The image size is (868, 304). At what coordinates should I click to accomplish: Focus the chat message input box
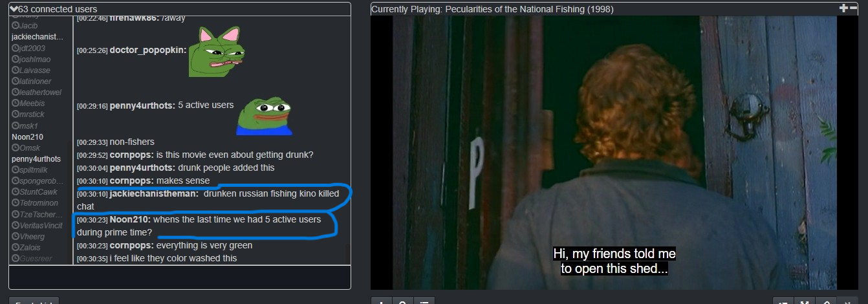point(180,277)
